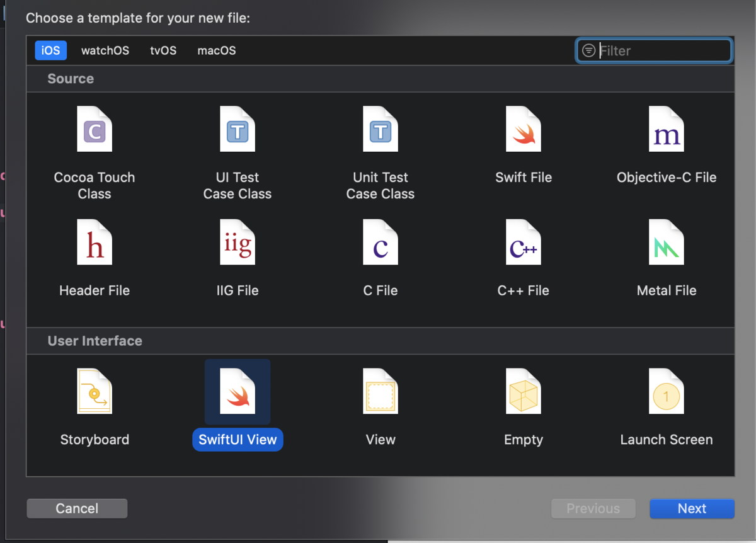Choose the UI Test Case Class icon
The image size is (756, 543).
pyautogui.click(x=238, y=129)
